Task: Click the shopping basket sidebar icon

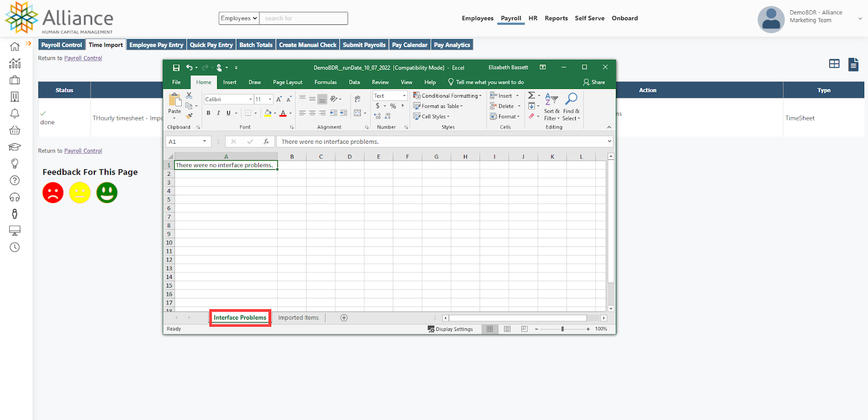Action: point(15,130)
